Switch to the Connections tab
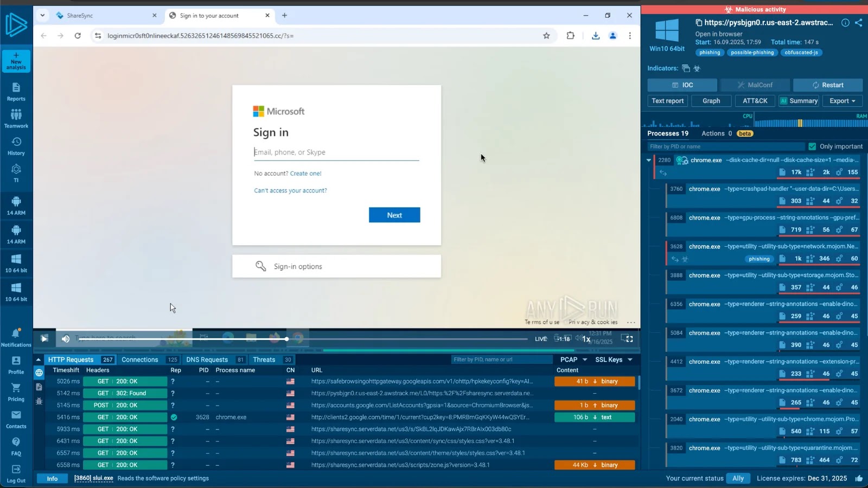 140,359
